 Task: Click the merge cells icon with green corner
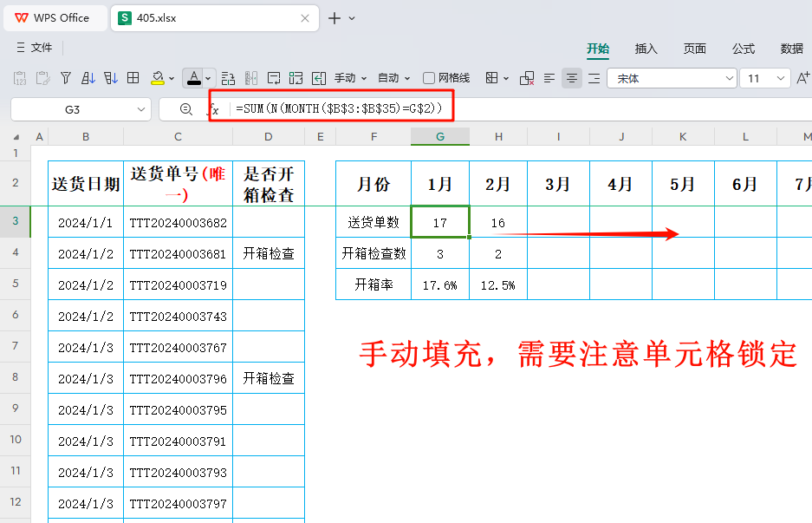click(296, 78)
